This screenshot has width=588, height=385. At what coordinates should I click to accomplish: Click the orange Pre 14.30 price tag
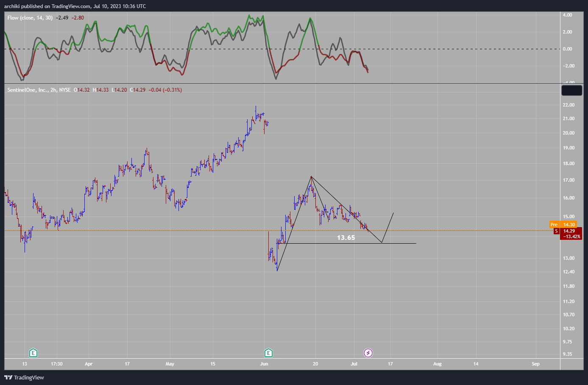[563, 225]
